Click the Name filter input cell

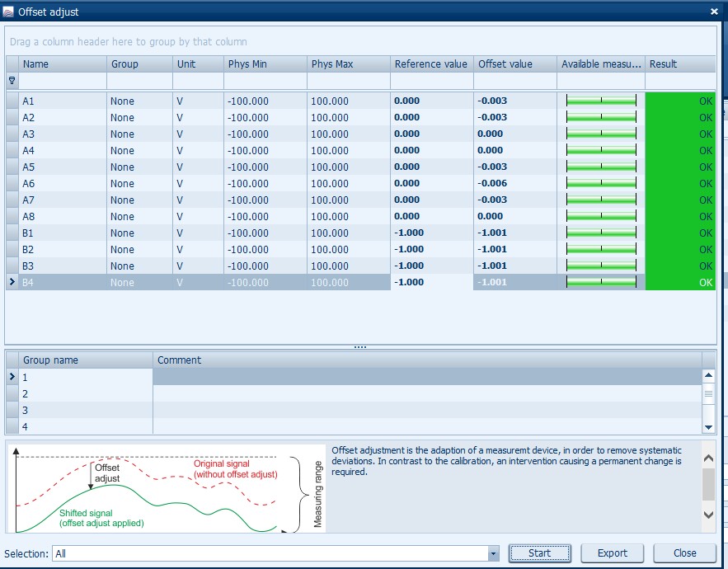pos(63,81)
